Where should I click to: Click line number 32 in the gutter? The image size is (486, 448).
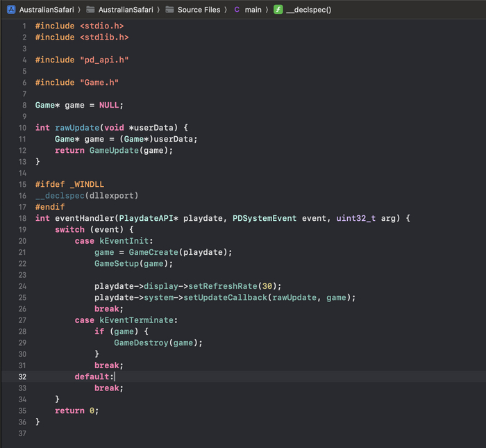[22, 376]
